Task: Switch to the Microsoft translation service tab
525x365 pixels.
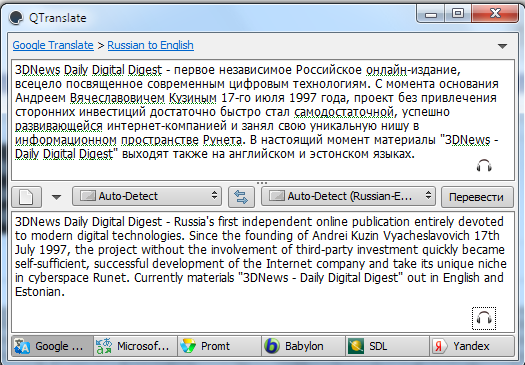Action: pyautogui.click(x=135, y=346)
